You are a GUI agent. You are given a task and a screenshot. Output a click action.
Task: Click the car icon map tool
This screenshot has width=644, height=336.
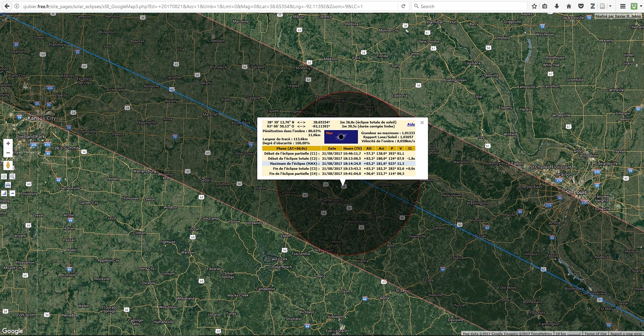[x=8, y=185]
